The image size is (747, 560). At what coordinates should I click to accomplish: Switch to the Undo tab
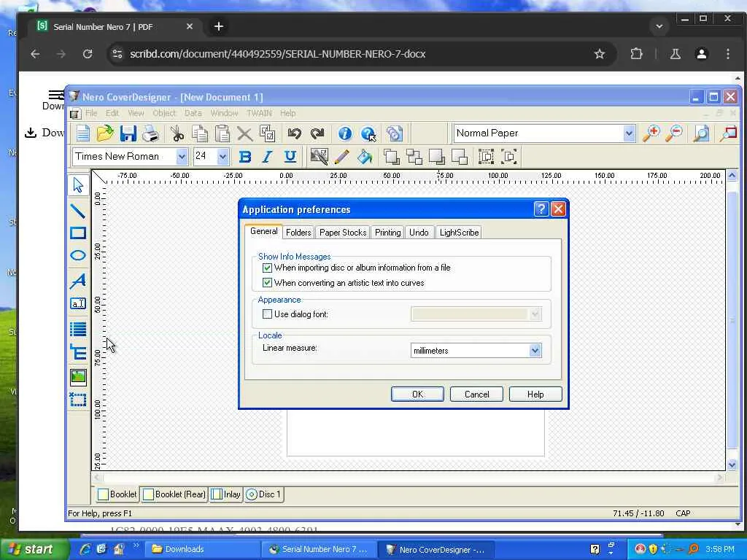[419, 233]
